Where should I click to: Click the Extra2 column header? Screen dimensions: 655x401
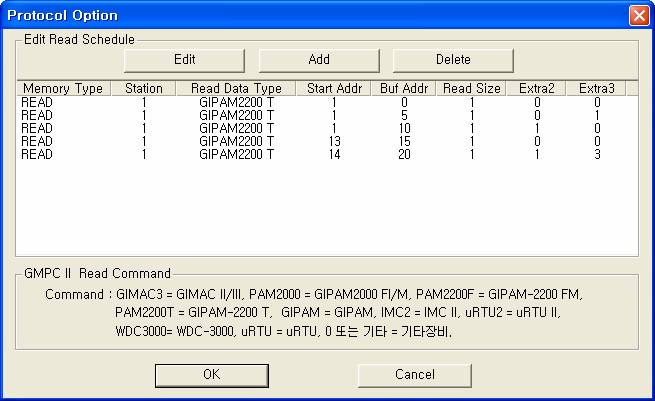coord(536,89)
